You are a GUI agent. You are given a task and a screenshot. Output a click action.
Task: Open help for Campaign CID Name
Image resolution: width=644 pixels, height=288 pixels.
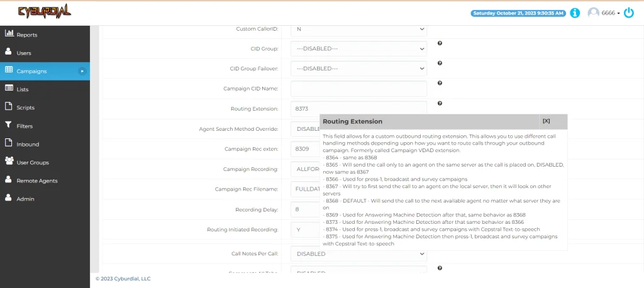440,83
